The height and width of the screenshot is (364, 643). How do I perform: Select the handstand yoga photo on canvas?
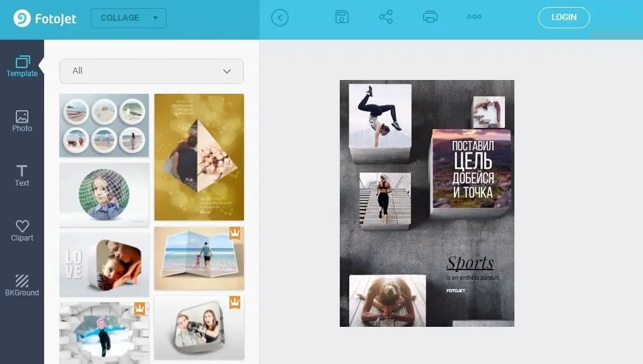click(379, 115)
